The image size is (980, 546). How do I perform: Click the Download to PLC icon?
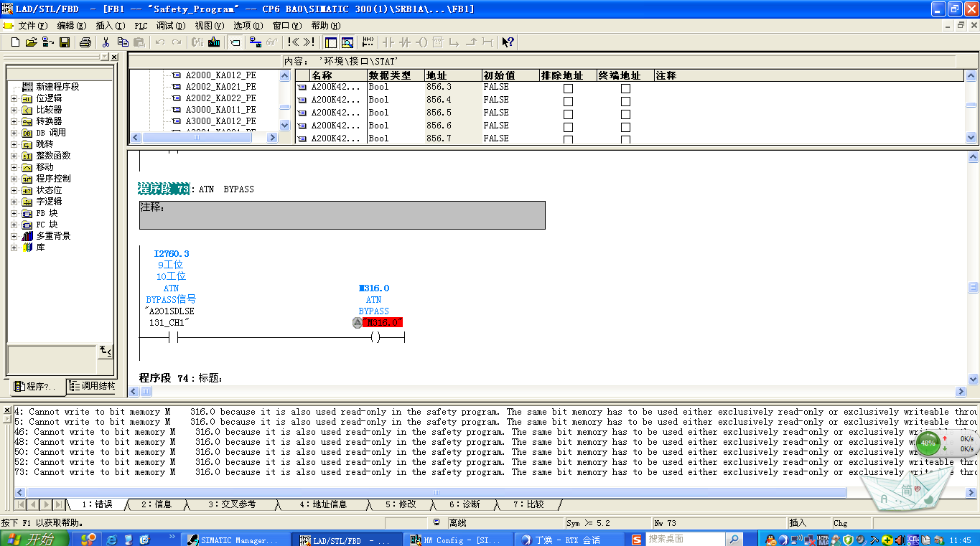tap(214, 42)
